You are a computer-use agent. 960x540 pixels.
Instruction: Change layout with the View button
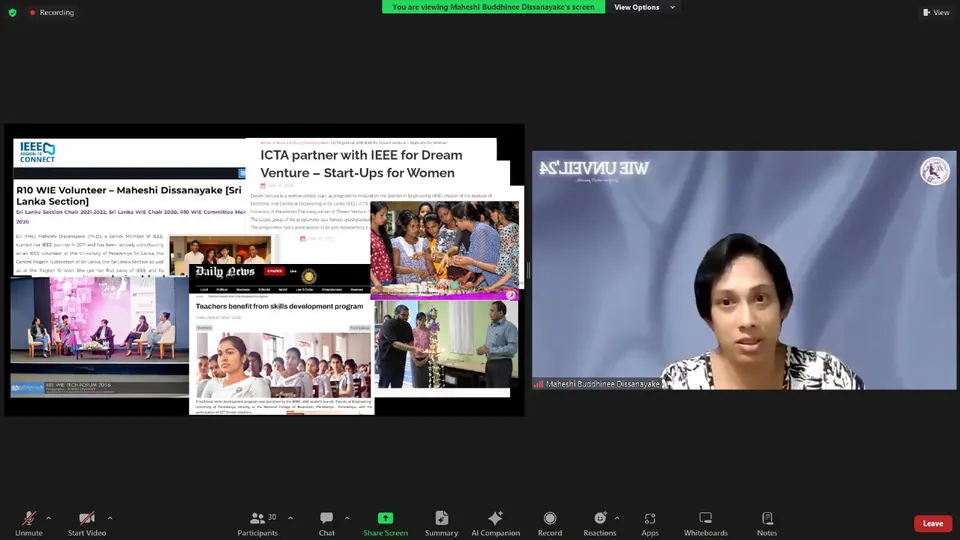tap(936, 12)
